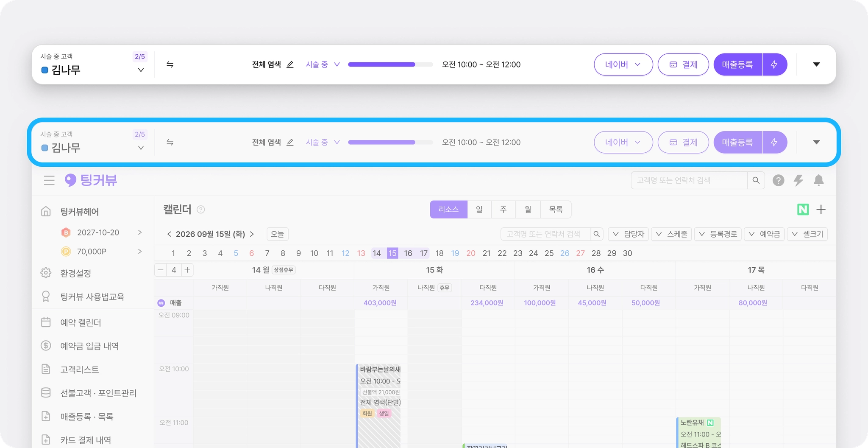This screenshot has width=868, height=448.
Task: Click the 카드 결제 내역 file icon
Action: pyautogui.click(x=46, y=440)
